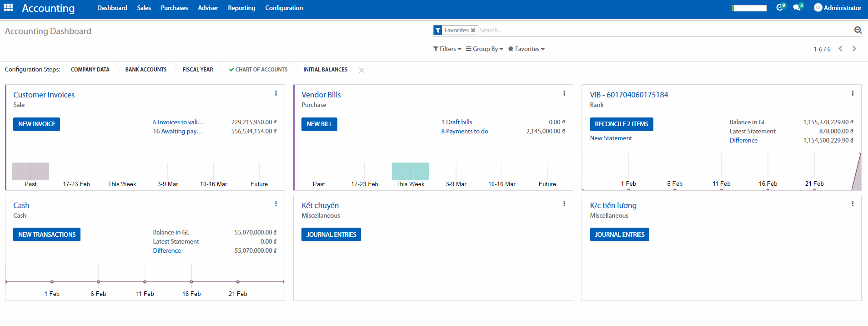Open the conversations chat icon
This screenshot has height=326, width=868.
(x=797, y=8)
